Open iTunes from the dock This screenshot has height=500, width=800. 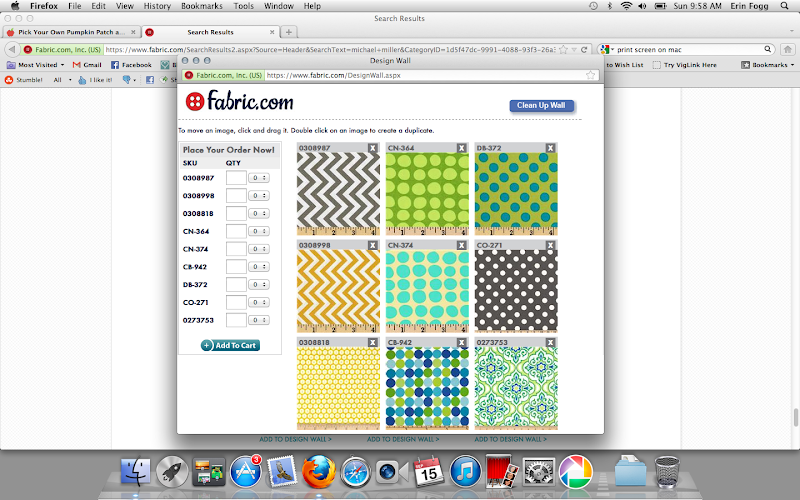[465, 471]
